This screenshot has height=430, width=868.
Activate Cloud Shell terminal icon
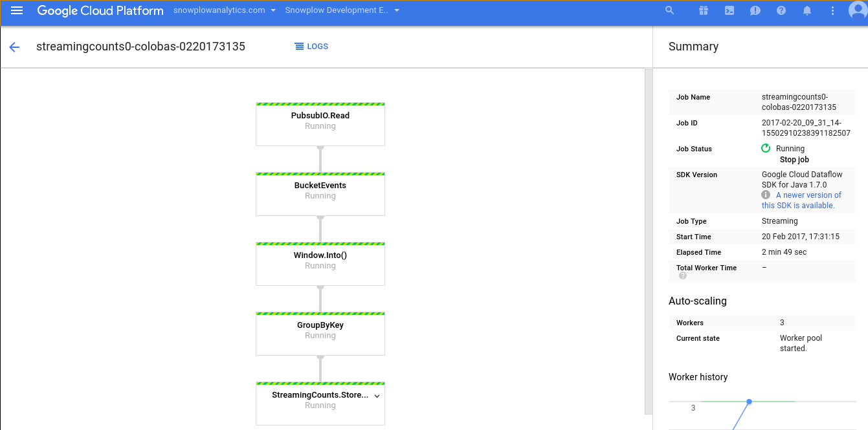[x=729, y=10]
